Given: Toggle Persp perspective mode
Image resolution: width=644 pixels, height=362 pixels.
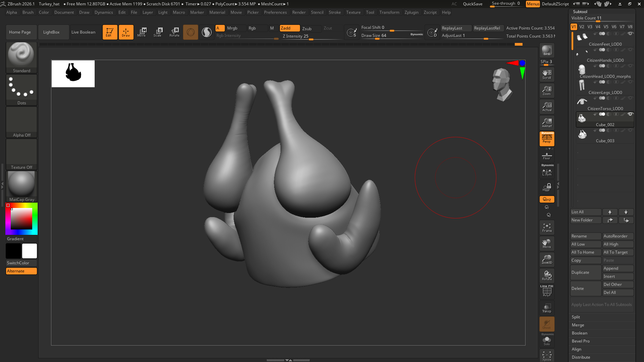Looking at the screenshot, I should point(547,139).
